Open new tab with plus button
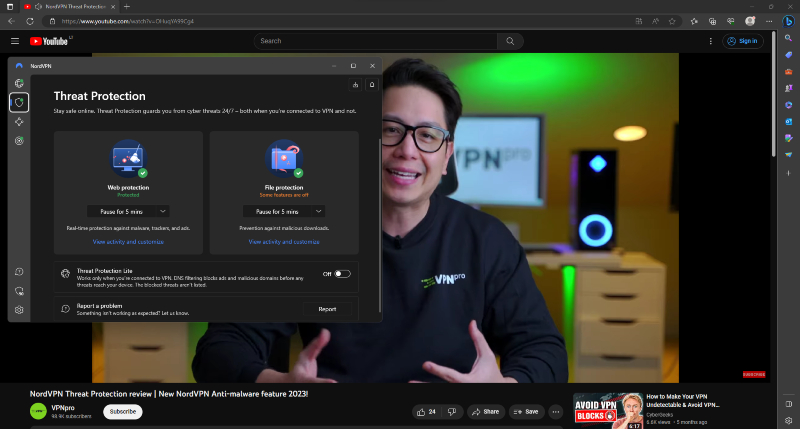 pos(127,7)
